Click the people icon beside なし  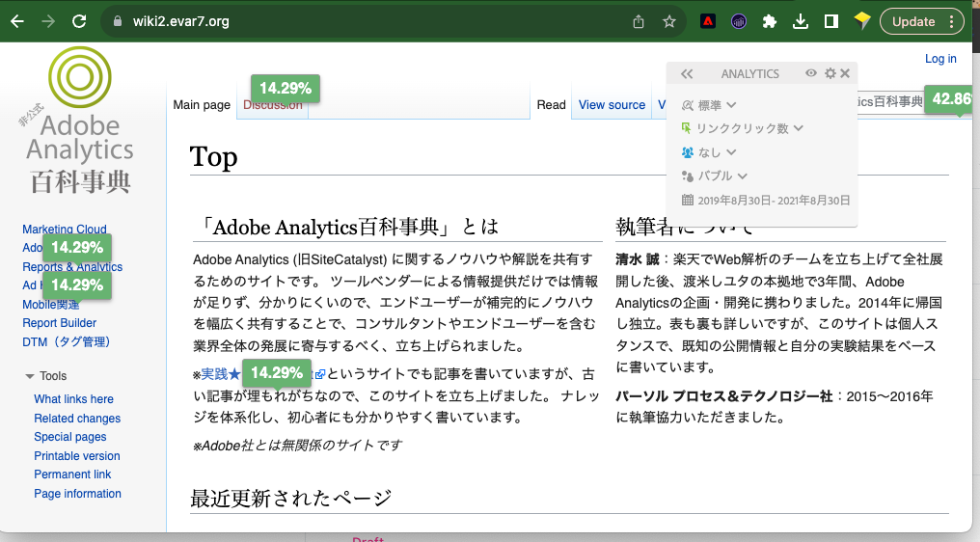point(688,152)
